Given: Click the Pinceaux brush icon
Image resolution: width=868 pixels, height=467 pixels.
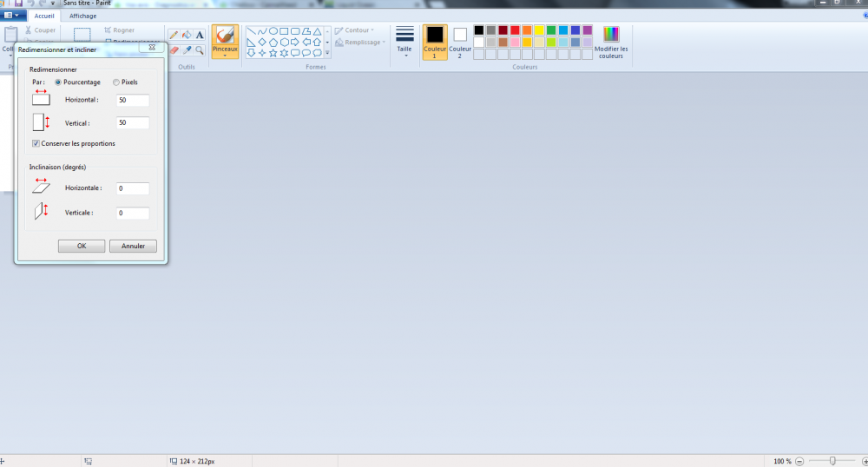Looking at the screenshot, I should click(225, 36).
